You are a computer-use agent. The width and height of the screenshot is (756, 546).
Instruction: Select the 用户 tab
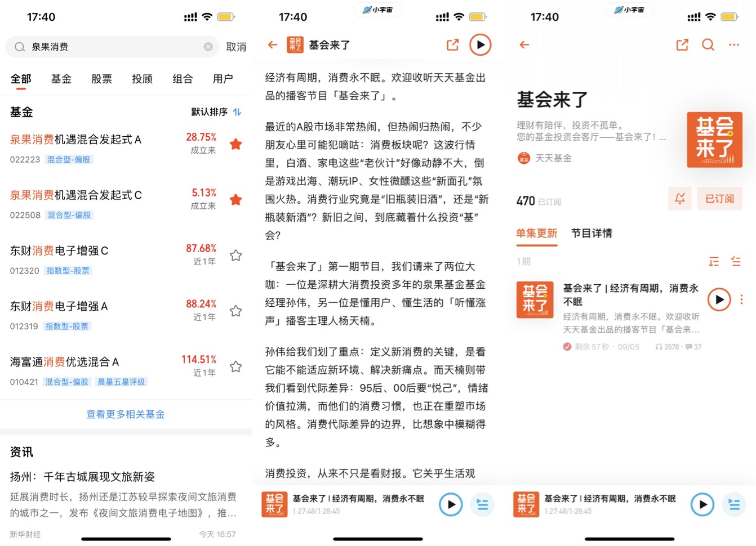coord(223,79)
